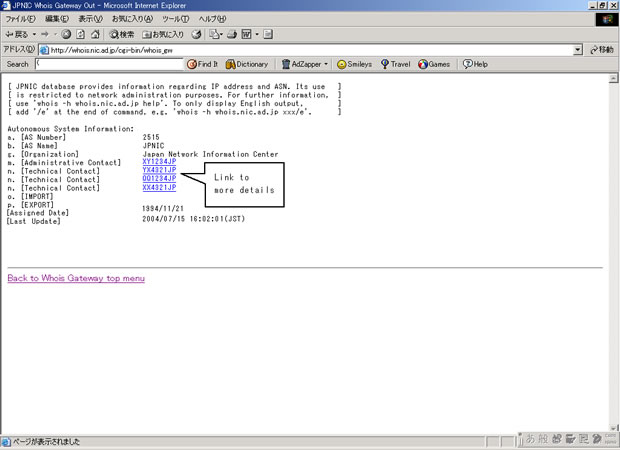Click the Mail toolbar icon
The image size is (620, 450).
point(214,34)
